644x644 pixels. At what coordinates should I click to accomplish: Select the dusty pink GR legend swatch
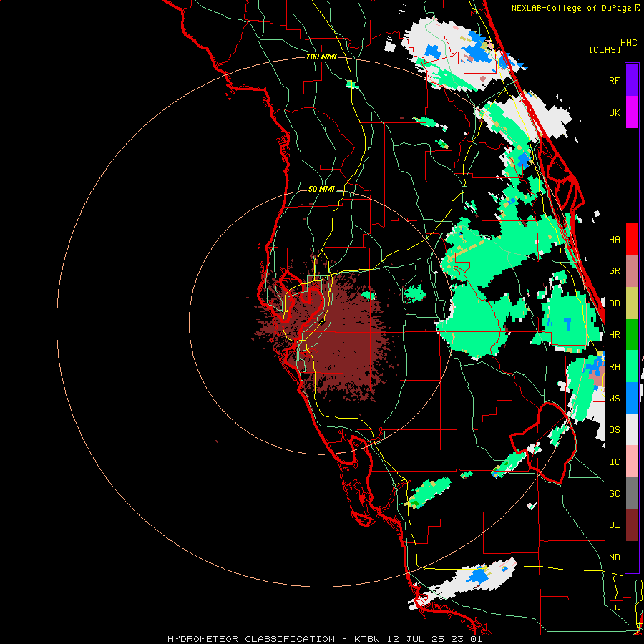point(632,270)
